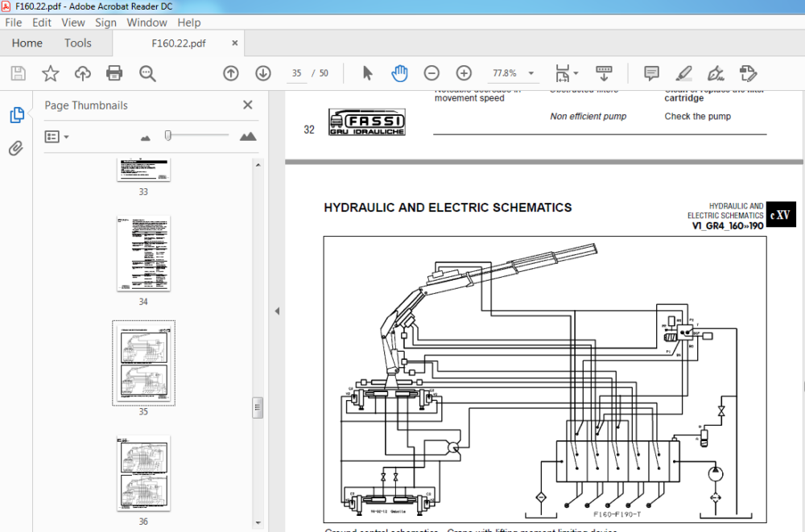Click the HYDRAULIC AND ELECTRIC SCHEMATICS heading
The width and height of the screenshot is (805, 532).
(x=448, y=208)
